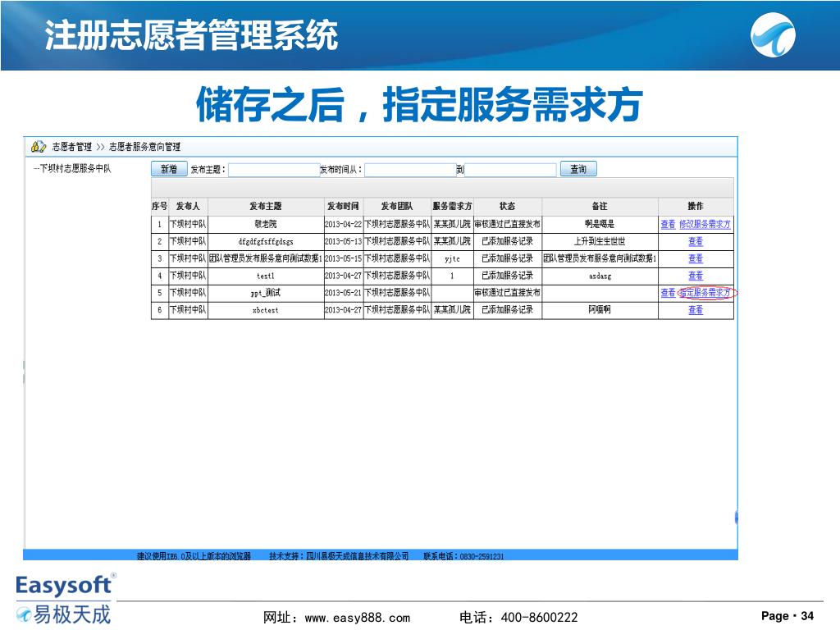Click the 新增 button
This screenshot has width=840, height=630.
168,169
